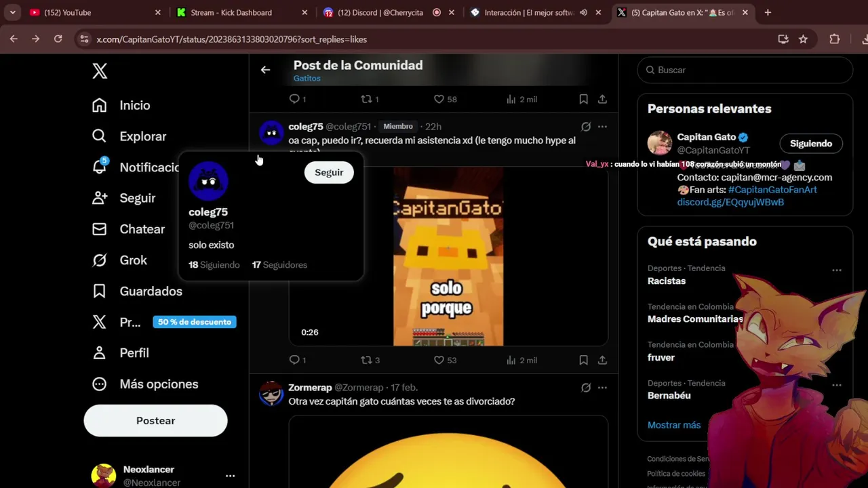
Task: Click the X logo home icon
Action: tap(100, 70)
